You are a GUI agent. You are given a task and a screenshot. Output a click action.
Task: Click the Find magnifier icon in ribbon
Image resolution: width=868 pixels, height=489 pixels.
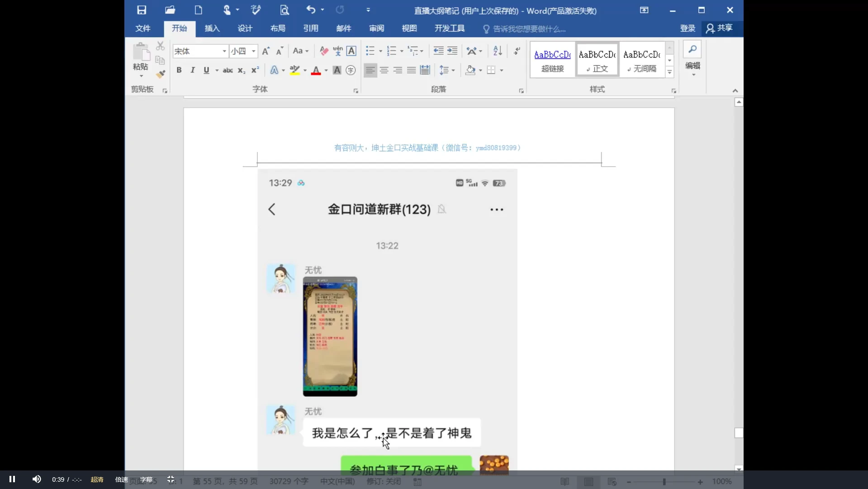pyautogui.click(x=692, y=49)
